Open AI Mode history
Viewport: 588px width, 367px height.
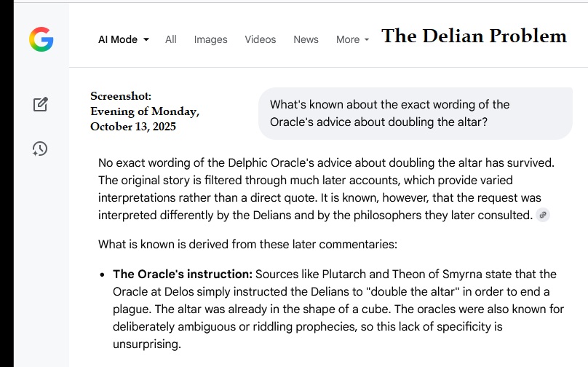(41, 149)
